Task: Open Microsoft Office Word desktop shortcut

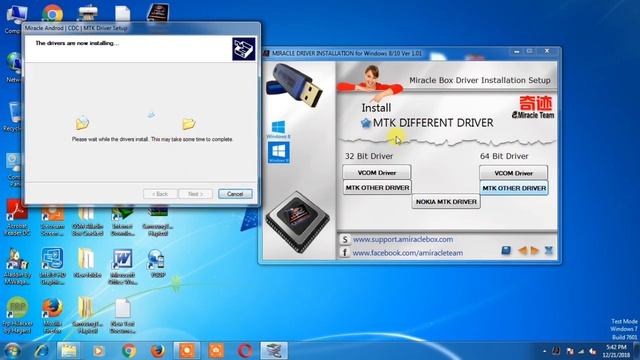Action: click(122, 267)
